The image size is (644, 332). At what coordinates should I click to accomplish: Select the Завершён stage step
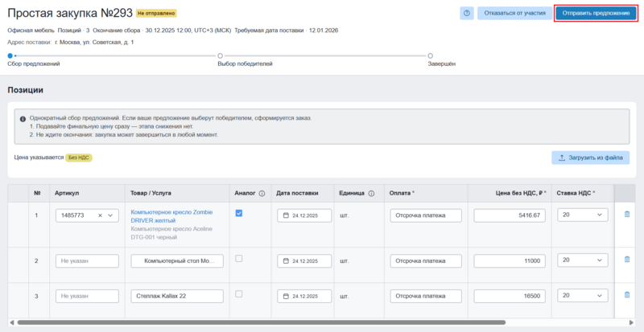(x=430, y=55)
